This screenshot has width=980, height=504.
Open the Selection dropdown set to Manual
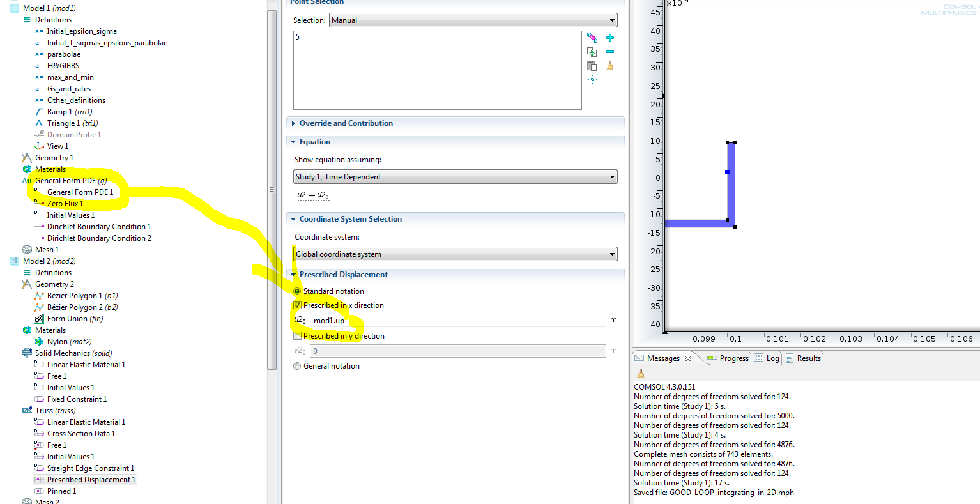click(x=473, y=20)
